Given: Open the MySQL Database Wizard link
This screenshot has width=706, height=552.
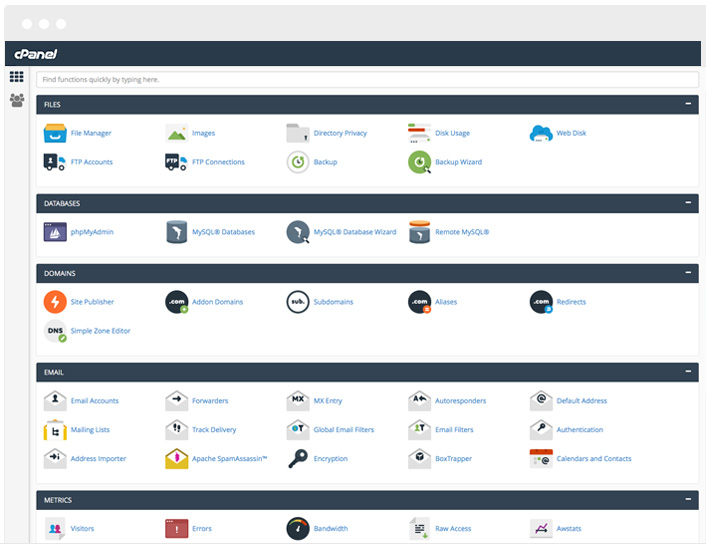Looking at the screenshot, I should [354, 232].
